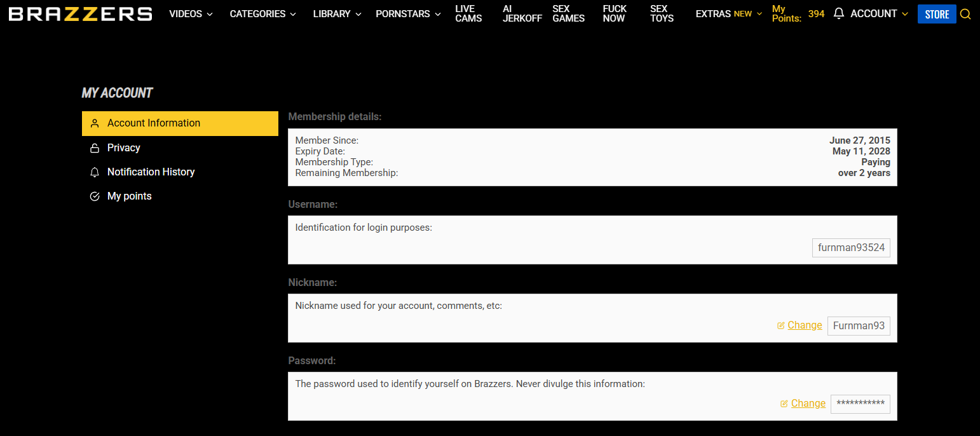Click the bell icon beside Notification History

point(95,172)
